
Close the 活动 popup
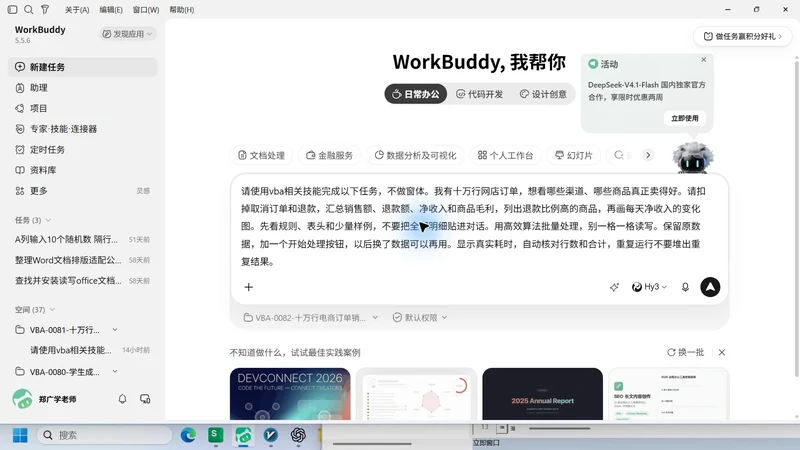704,60
